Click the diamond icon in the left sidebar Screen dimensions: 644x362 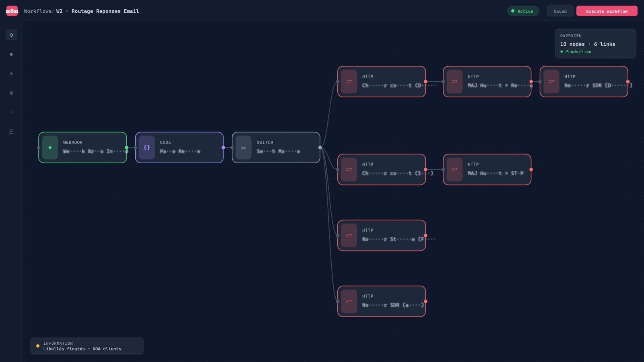[x=11, y=74]
